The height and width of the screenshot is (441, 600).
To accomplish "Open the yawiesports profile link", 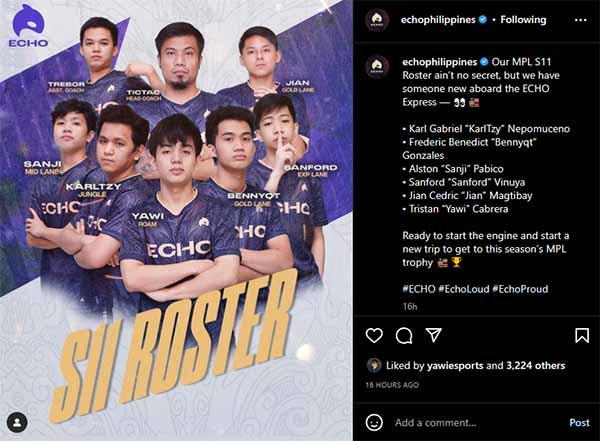I will tap(455, 366).
